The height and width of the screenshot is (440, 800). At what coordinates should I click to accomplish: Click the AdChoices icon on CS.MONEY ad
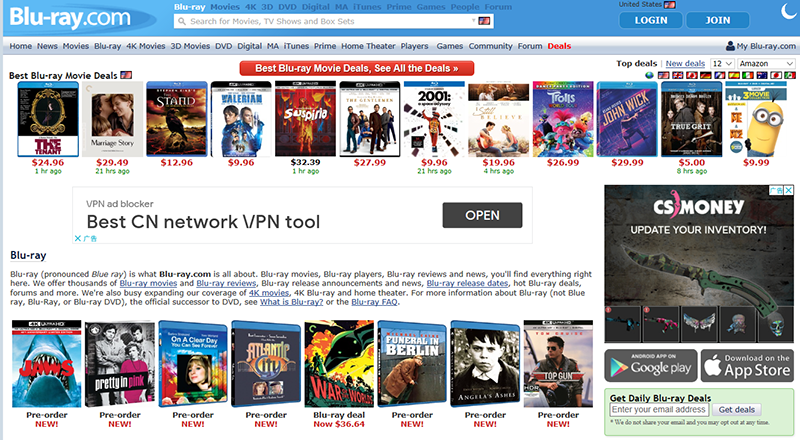point(777,190)
